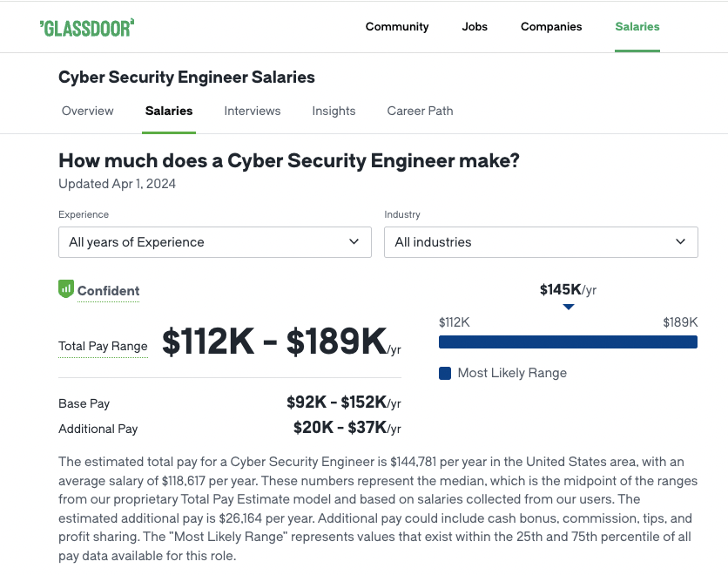This screenshot has height=575, width=728.
Task: Expand the Experience dropdown chevron
Action: tap(354, 241)
